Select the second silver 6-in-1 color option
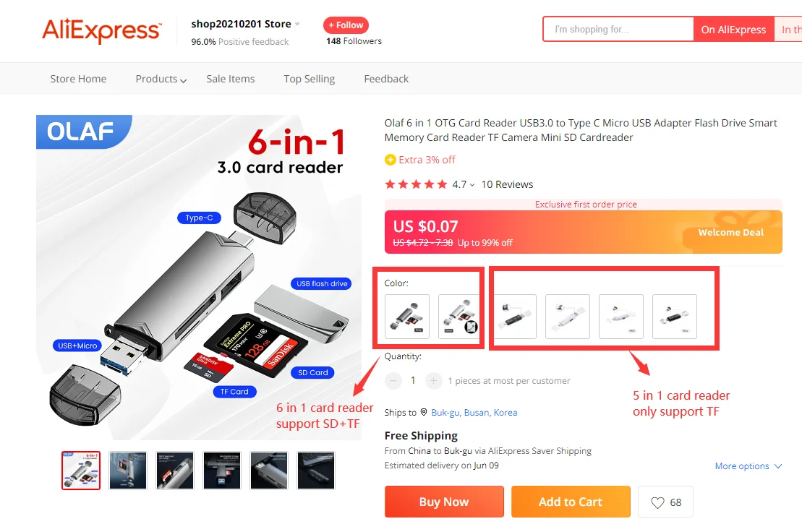 [460, 317]
